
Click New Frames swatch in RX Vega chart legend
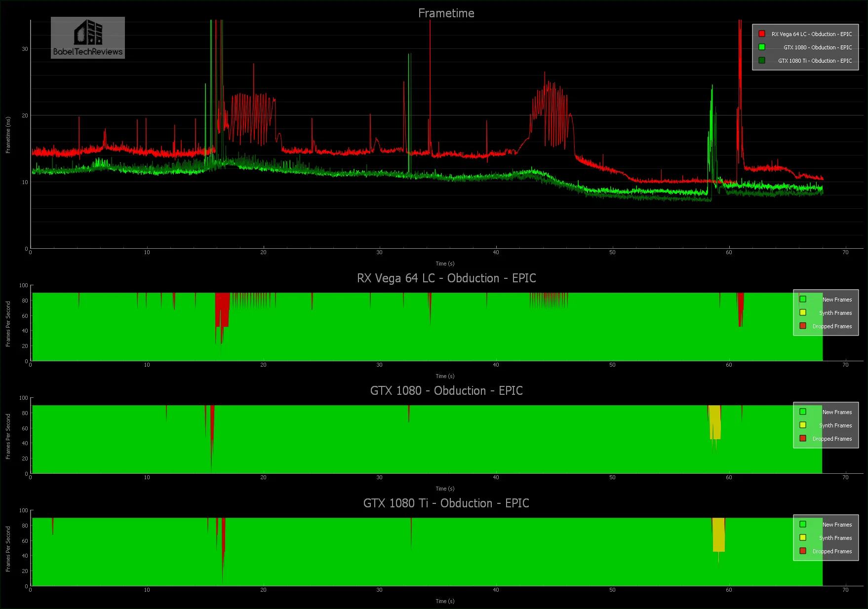click(803, 299)
